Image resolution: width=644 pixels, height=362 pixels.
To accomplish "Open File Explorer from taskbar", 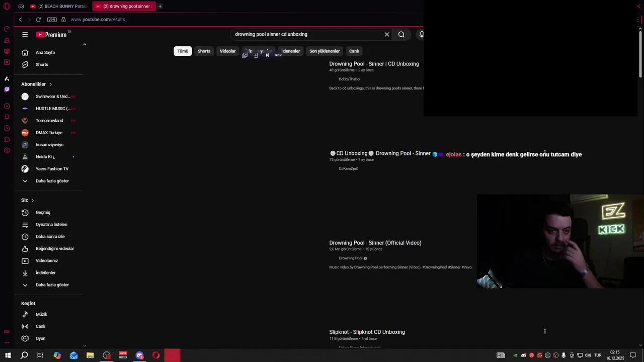I will (x=90, y=355).
